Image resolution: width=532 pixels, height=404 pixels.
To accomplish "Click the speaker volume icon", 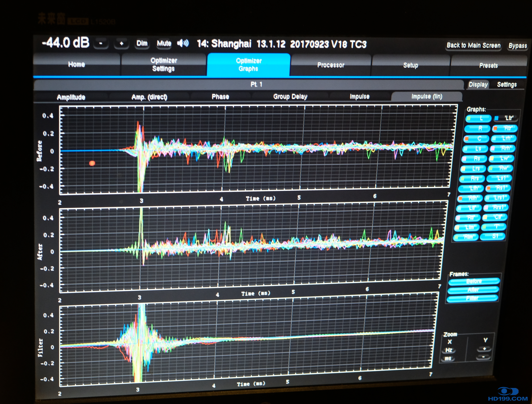I will tap(183, 43).
